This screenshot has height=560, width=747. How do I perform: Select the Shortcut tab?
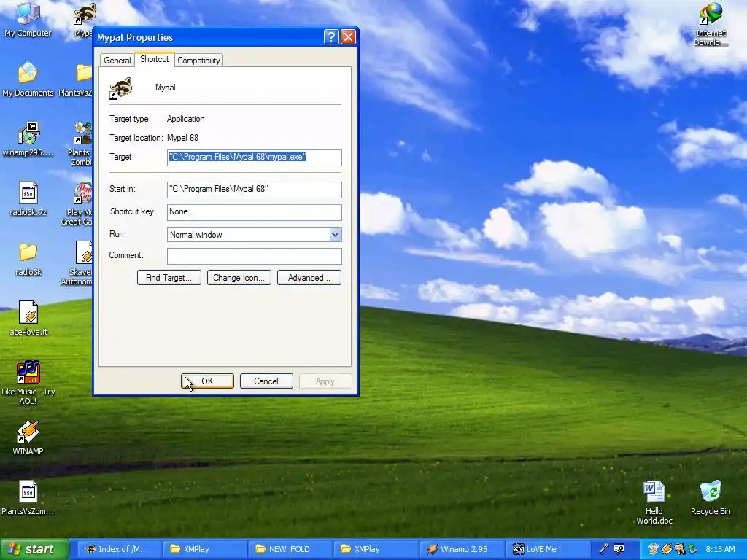(x=155, y=59)
